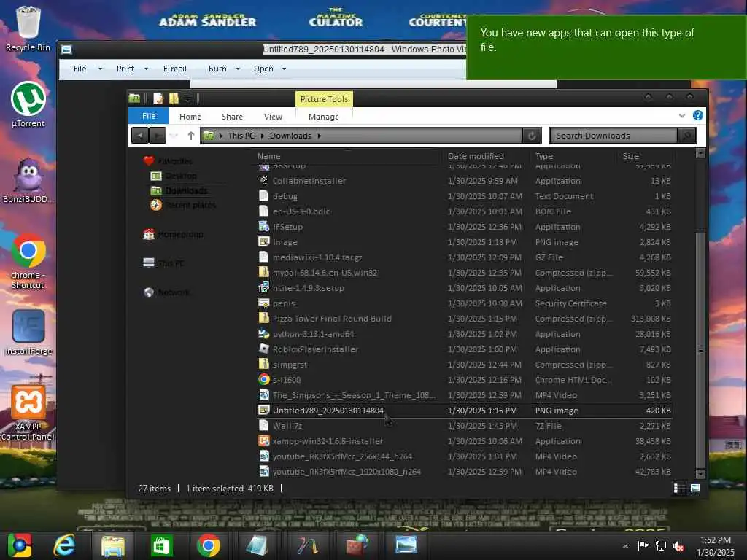
Task: Click the Action Center flag tray icon
Action: [643, 545]
